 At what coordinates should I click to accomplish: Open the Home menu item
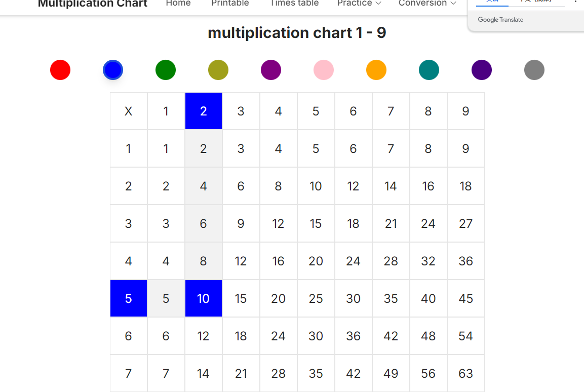pos(178,3)
